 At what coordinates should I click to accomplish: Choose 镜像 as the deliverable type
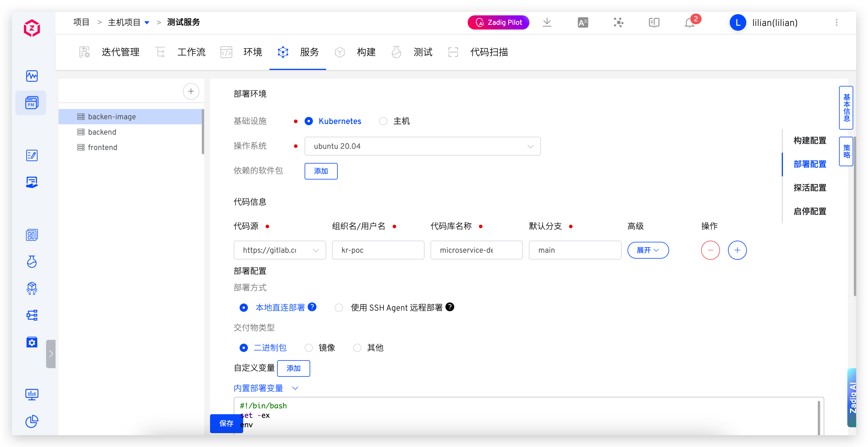pyautogui.click(x=308, y=348)
